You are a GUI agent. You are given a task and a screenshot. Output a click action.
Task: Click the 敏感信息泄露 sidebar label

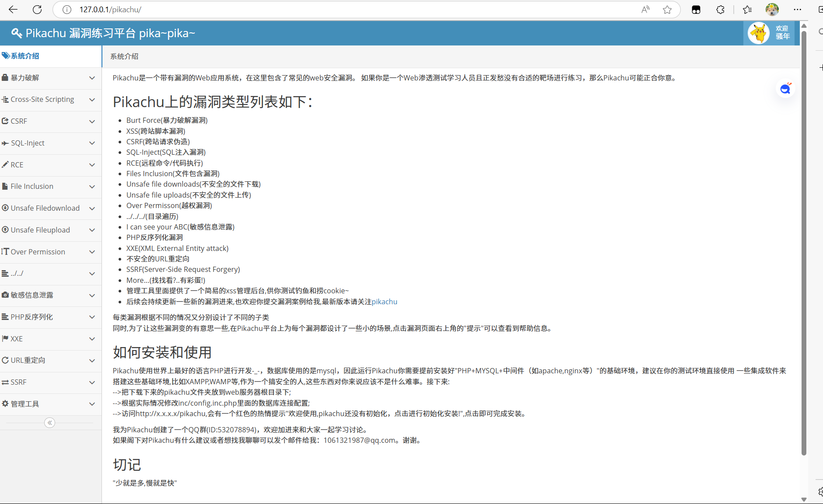point(32,295)
